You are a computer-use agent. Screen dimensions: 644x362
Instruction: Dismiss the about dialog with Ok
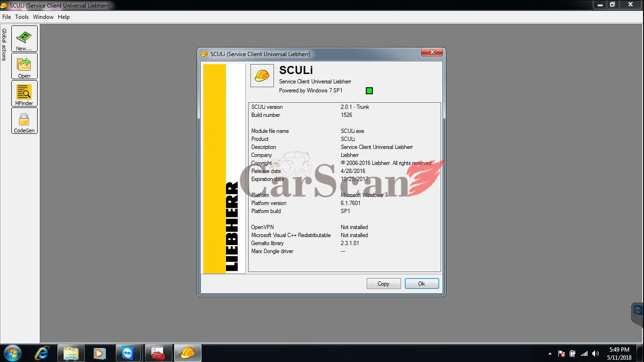click(x=421, y=284)
